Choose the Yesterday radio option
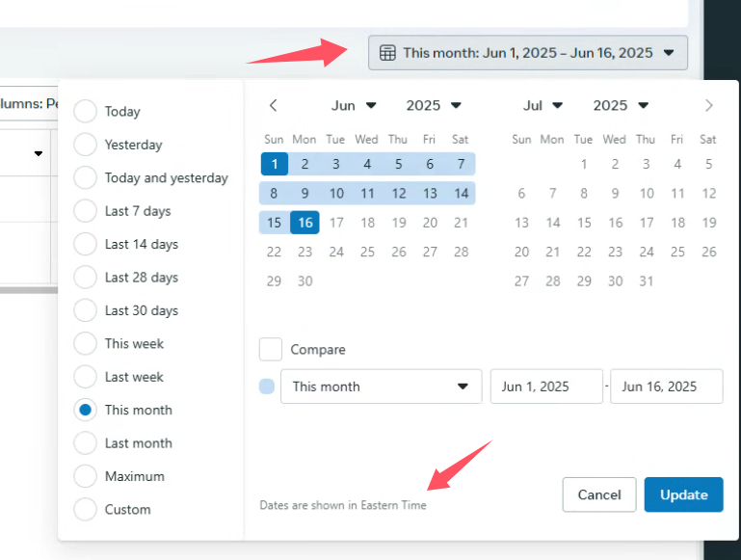The width and height of the screenshot is (741, 560). (x=85, y=145)
